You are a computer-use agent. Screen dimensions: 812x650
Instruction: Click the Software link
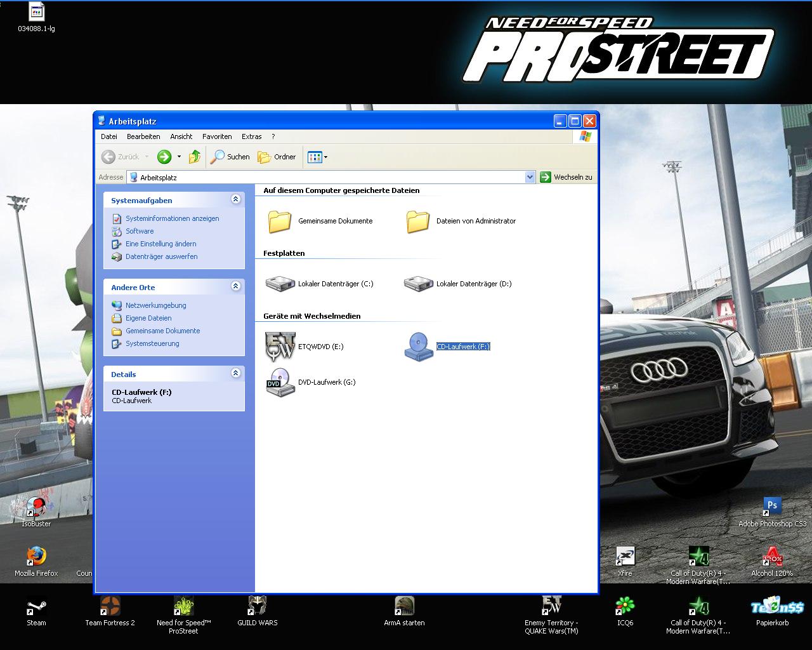point(140,231)
